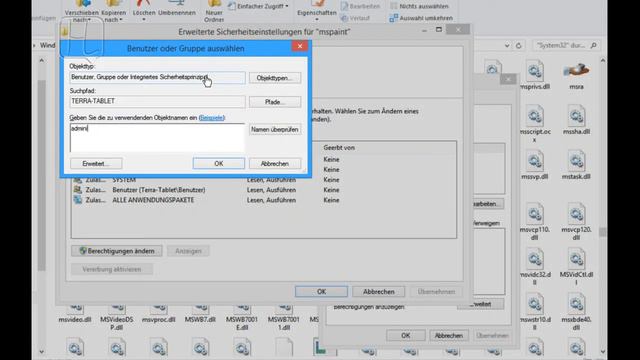This screenshot has width=640, height=360.
Task: Select msvcp110.dll file icon
Action: (x=535, y=215)
